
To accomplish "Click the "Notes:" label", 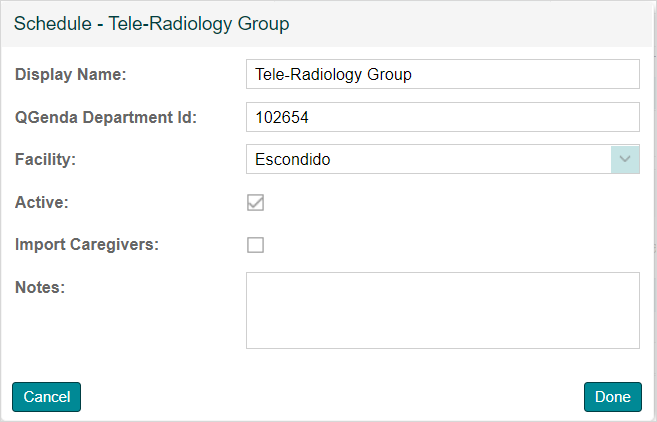I will [40, 288].
